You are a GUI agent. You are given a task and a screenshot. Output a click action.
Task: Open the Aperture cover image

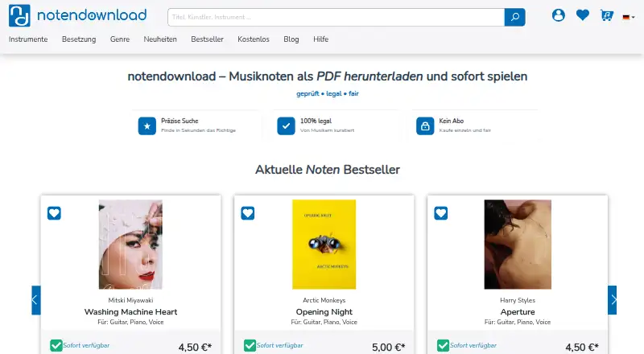pyautogui.click(x=518, y=245)
